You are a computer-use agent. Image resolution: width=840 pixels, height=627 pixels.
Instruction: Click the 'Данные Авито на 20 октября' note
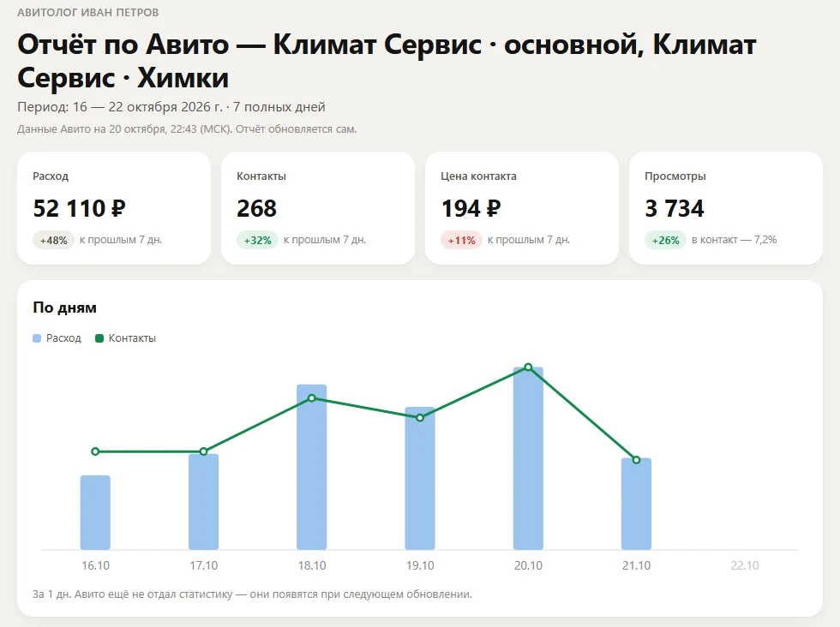(x=187, y=129)
